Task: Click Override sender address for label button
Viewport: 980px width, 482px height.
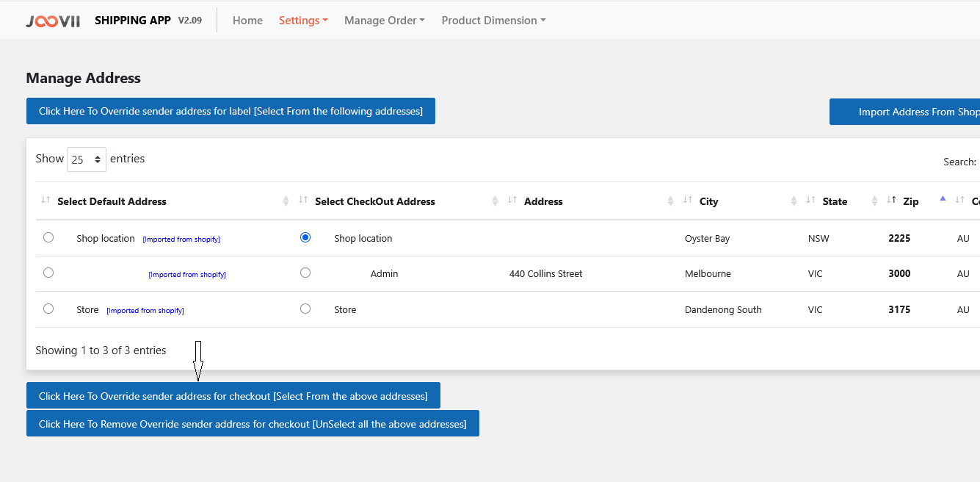Action: click(231, 111)
